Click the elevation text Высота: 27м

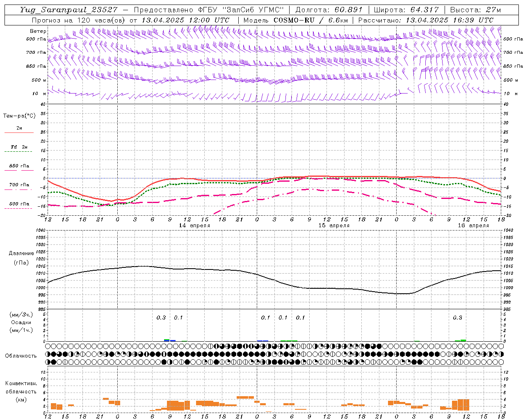pyautogui.click(x=475, y=10)
